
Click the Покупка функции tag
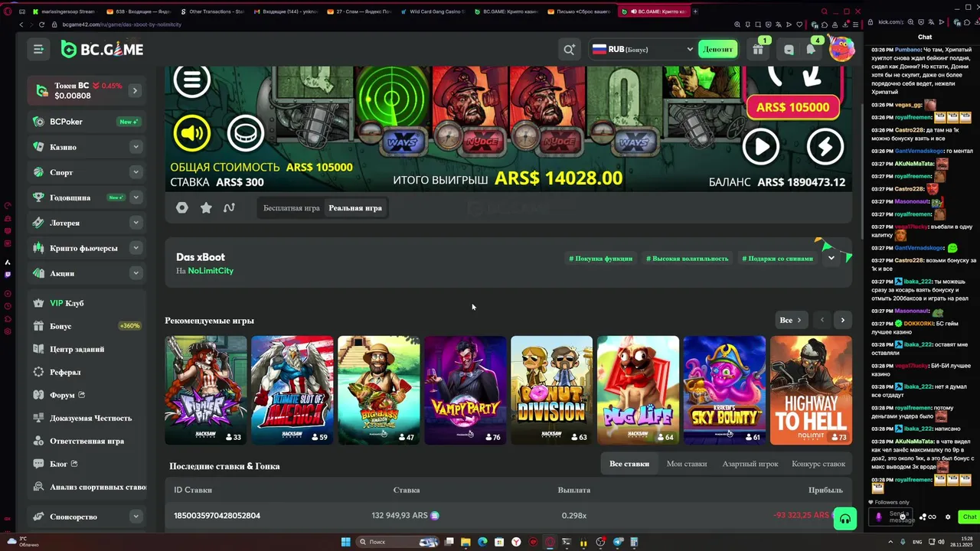[601, 259]
